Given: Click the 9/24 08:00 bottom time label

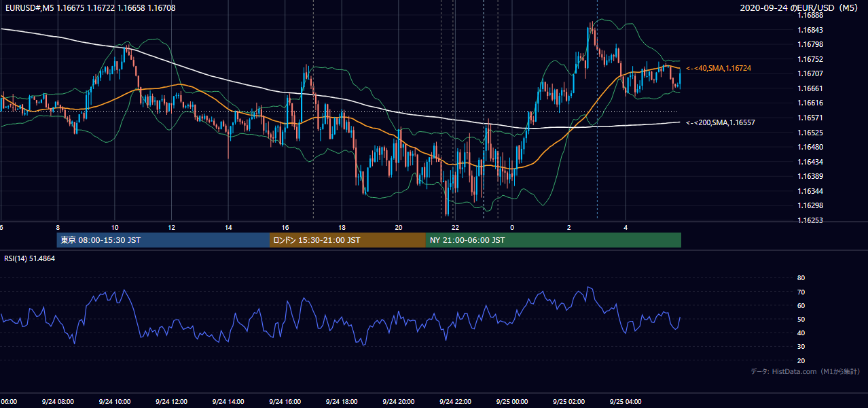Looking at the screenshot, I should tap(57, 401).
